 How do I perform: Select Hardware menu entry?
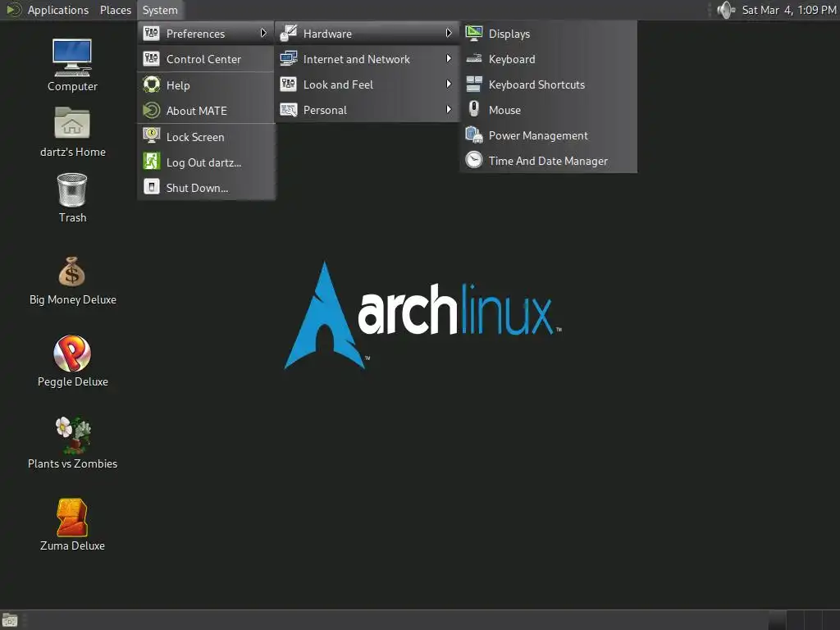coord(367,33)
